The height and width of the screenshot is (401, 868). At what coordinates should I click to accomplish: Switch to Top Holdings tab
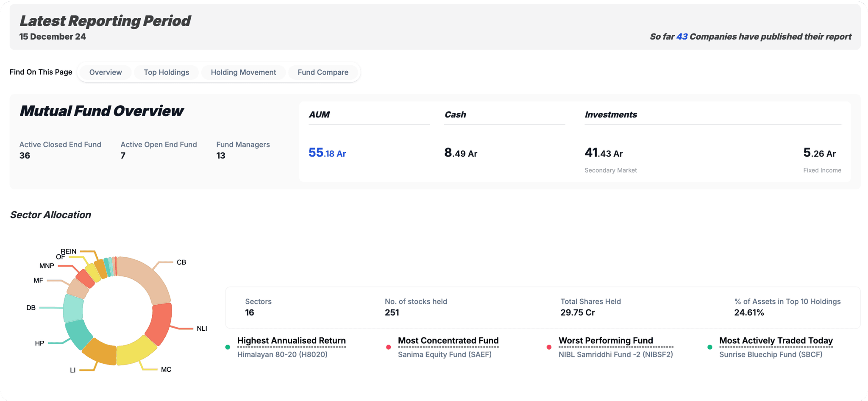(166, 72)
